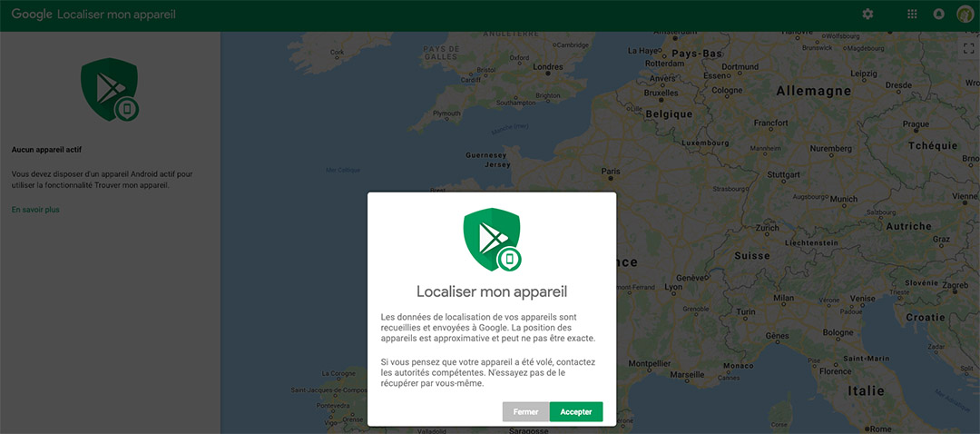Image resolution: width=980 pixels, height=434 pixels.
Task: Click the Bruxelles label on the map
Action: (661, 93)
